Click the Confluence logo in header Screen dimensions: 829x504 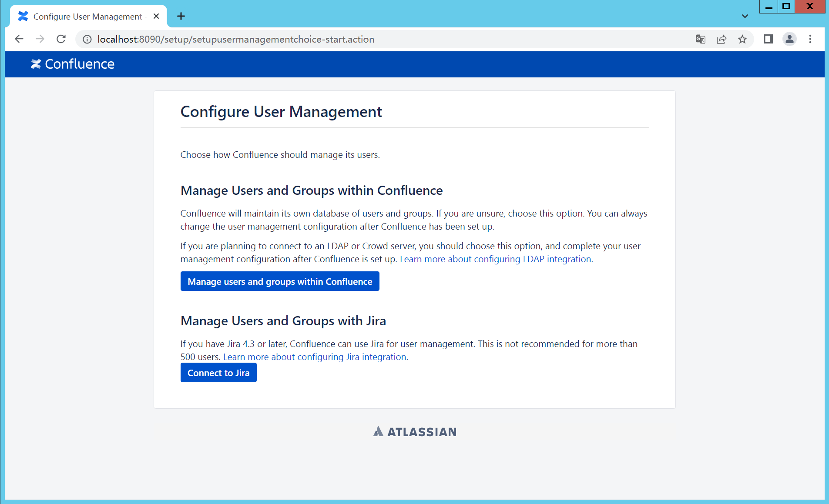click(73, 64)
